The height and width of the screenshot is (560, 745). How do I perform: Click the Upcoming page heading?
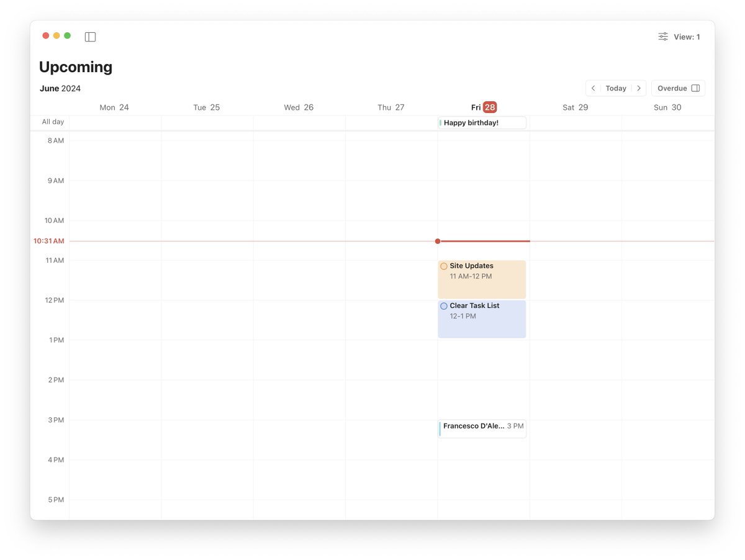[x=75, y=66]
